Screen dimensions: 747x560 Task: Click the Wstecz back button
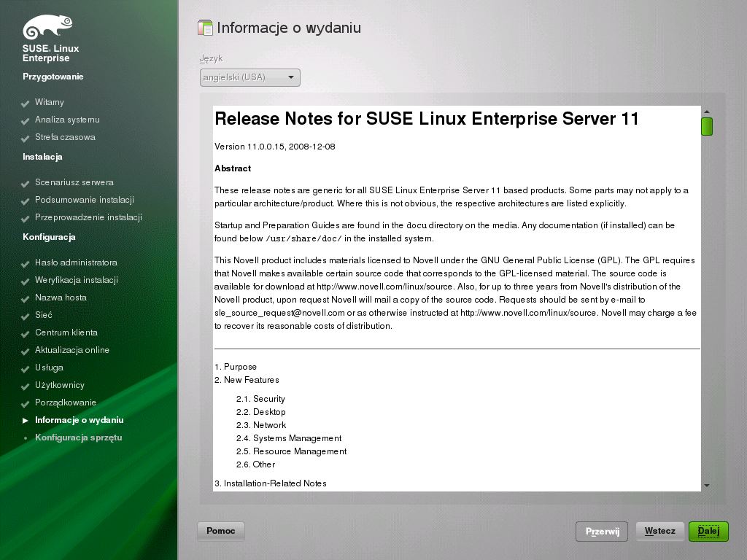659,531
